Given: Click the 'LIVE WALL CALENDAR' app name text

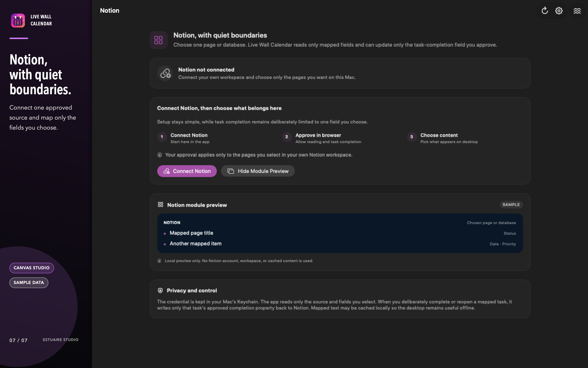Looking at the screenshot, I should [x=41, y=20].
